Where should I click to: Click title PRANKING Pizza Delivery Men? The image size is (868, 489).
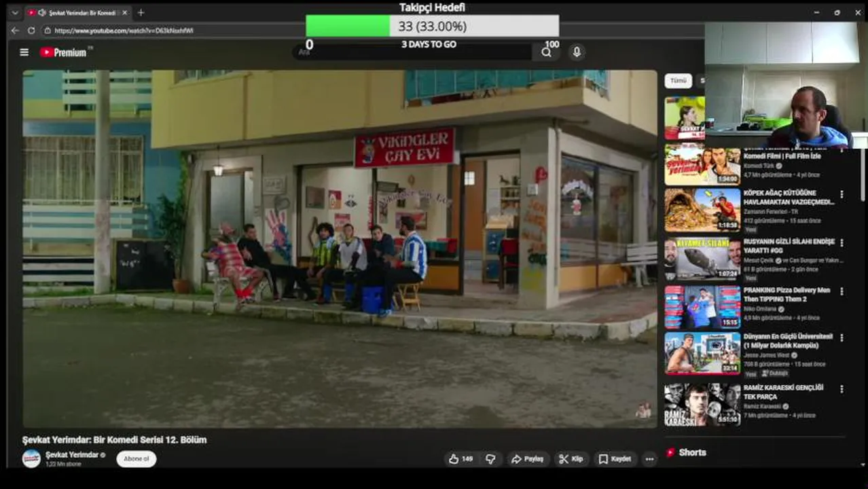coord(786,295)
